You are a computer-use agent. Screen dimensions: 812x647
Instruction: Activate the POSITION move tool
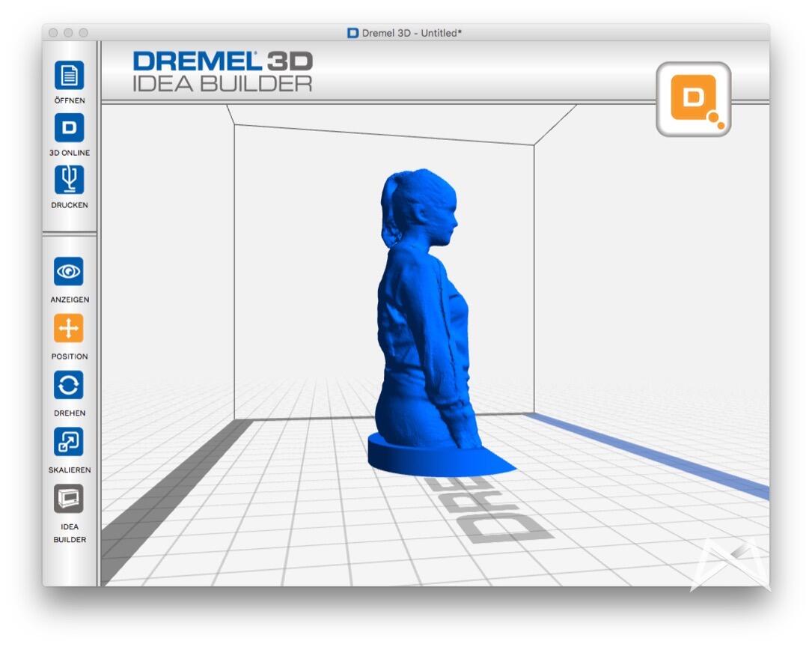coord(68,328)
